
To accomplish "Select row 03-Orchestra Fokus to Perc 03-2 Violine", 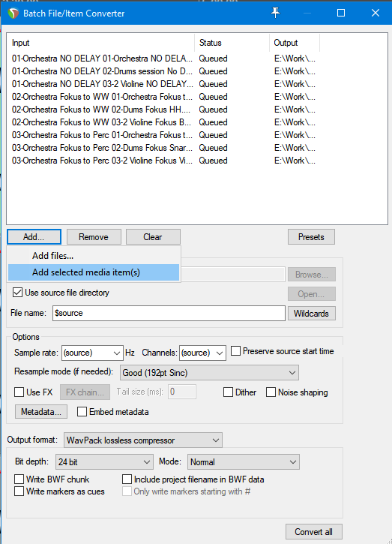I will coord(163,161).
